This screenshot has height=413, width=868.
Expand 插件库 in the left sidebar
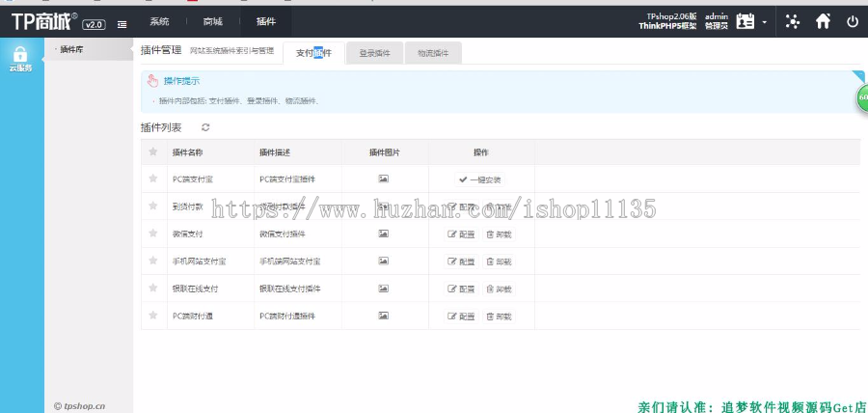(71, 49)
